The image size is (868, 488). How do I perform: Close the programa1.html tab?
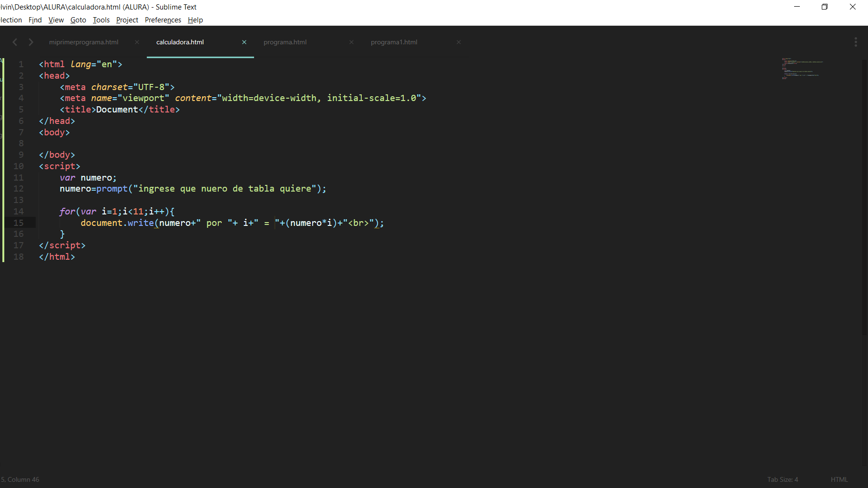459,42
